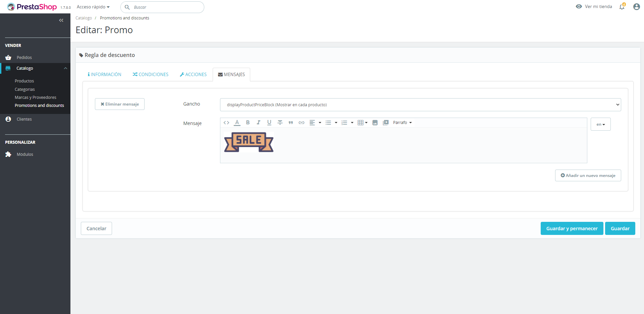Image resolution: width=644 pixels, height=314 pixels.
Task: Open Marcas y Proveedores in sidebar
Action: coord(36,98)
